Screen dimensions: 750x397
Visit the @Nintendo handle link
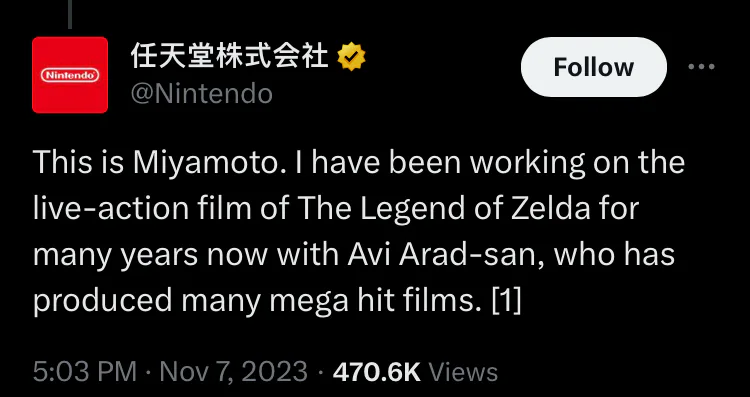(x=201, y=94)
